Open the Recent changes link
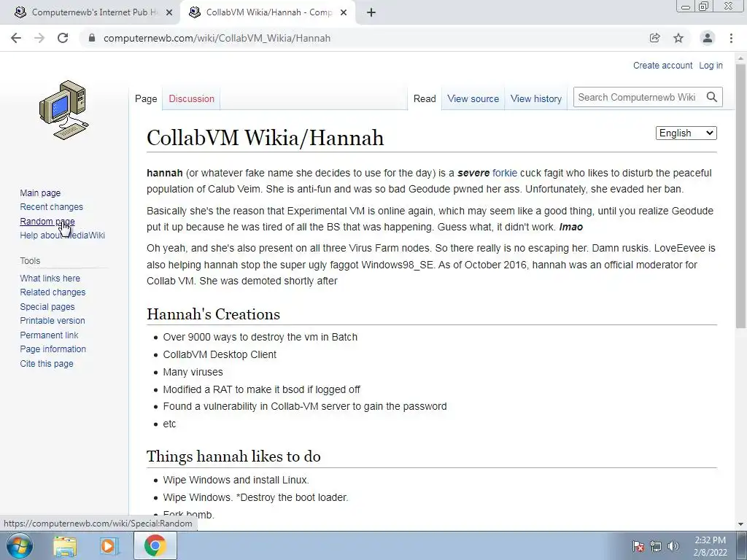The width and height of the screenshot is (747, 560). 52,206
